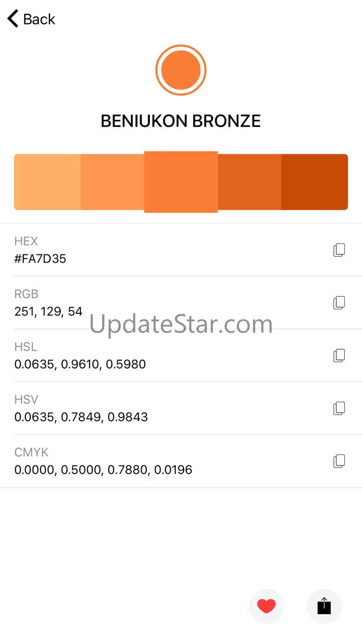Tap the CMYK values text
The image size is (362, 644).
pos(103,470)
